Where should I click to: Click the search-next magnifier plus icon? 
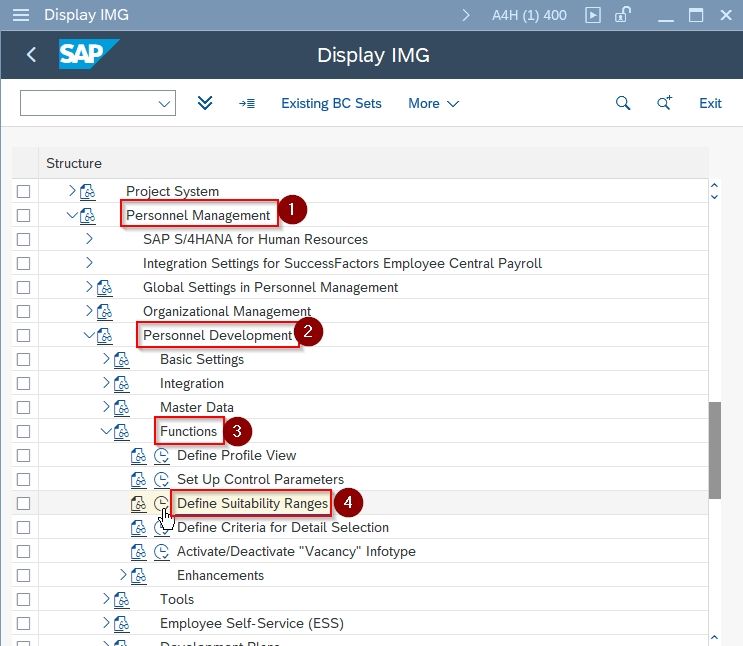[664, 103]
